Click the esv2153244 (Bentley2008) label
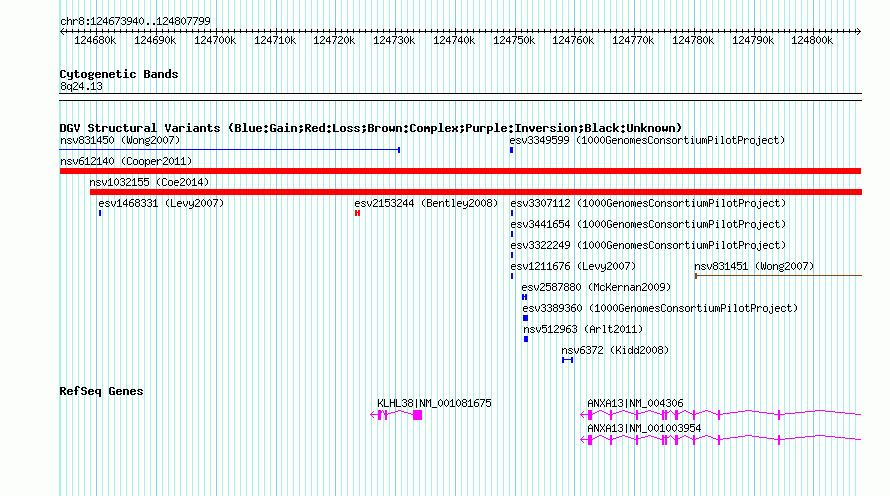The height and width of the screenshot is (496, 890). coord(426,203)
